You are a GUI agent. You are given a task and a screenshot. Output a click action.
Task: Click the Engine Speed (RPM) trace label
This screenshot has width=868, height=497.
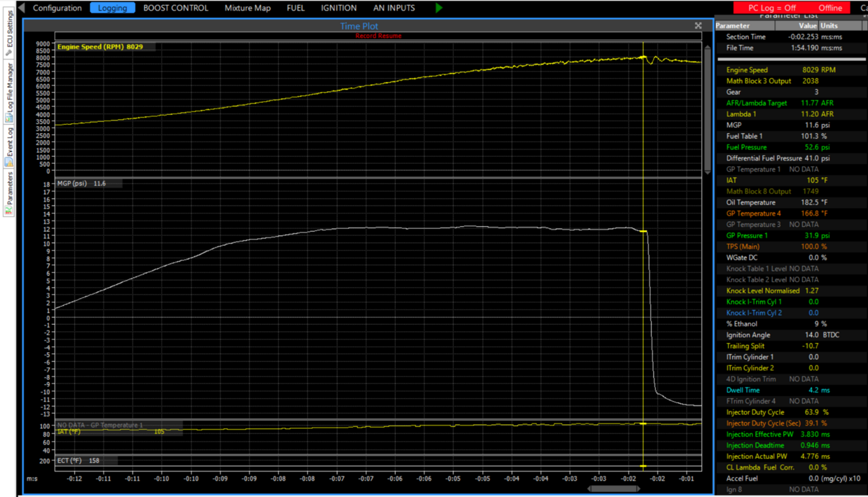pos(100,47)
